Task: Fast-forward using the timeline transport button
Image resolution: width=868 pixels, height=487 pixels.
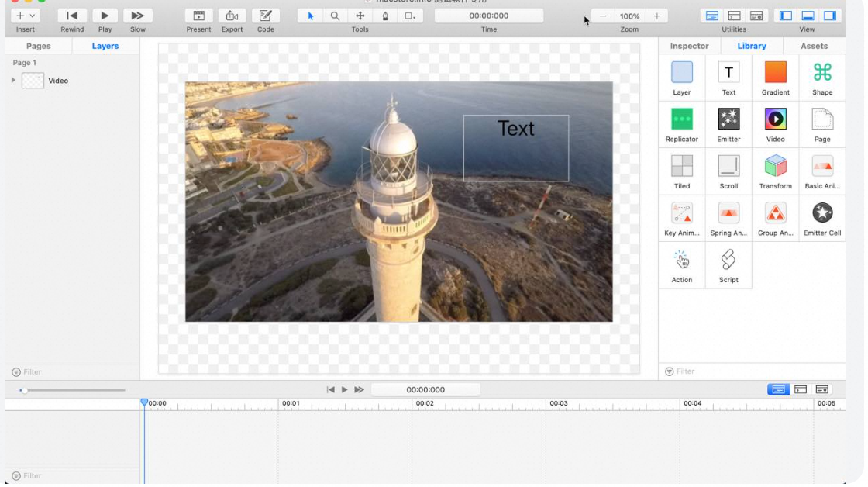Action: (360, 390)
